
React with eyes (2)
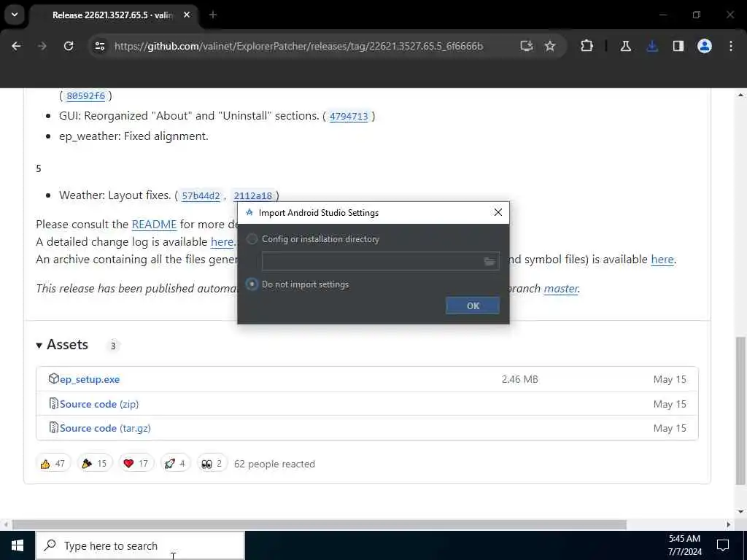click(212, 463)
